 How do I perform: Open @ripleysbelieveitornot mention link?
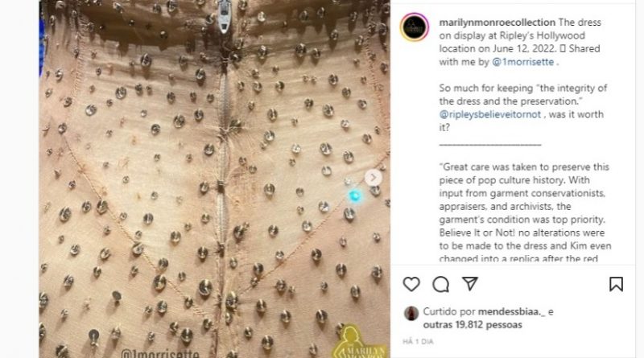click(x=490, y=114)
